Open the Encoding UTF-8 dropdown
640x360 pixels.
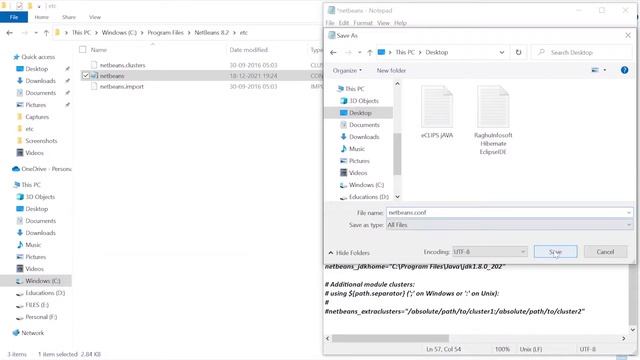click(x=489, y=252)
